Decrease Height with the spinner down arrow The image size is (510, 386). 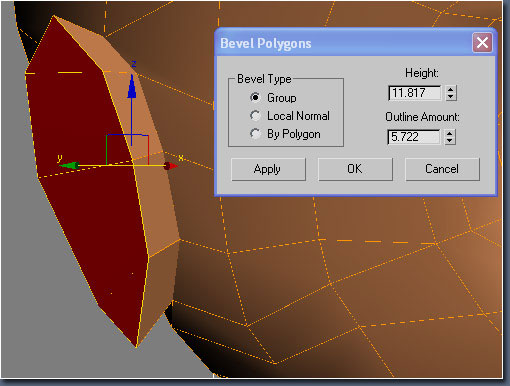pyautogui.click(x=450, y=96)
